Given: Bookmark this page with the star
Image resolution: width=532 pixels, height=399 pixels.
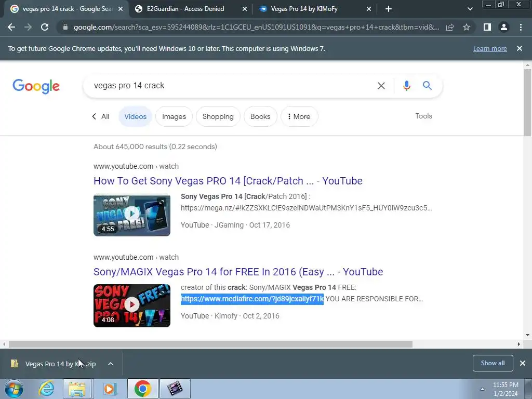Looking at the screenshot, I should [467, 27].
